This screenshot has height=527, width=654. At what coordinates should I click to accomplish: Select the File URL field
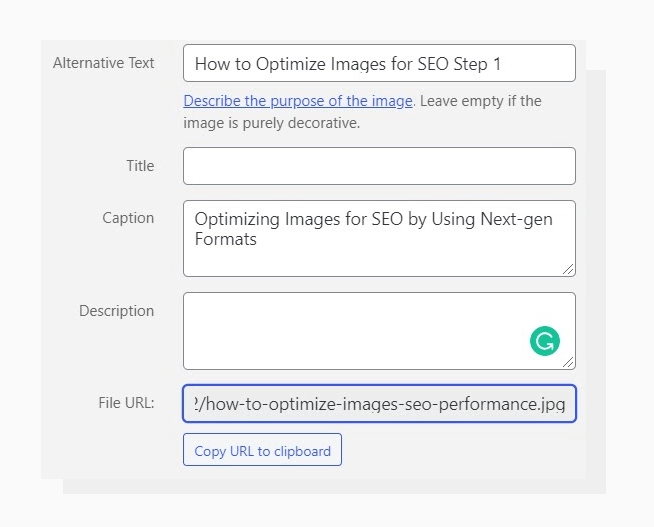coord(379,404)
